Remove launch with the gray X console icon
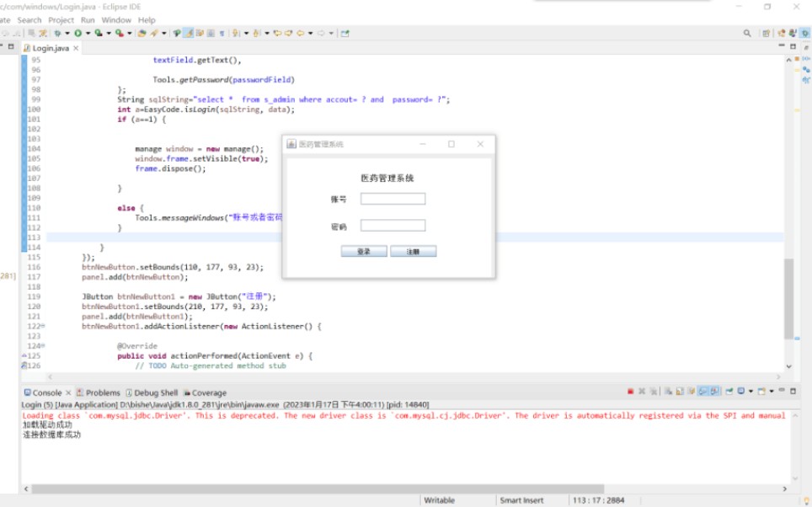This screenshot has width=812, height=507. [x=642, y=391]
